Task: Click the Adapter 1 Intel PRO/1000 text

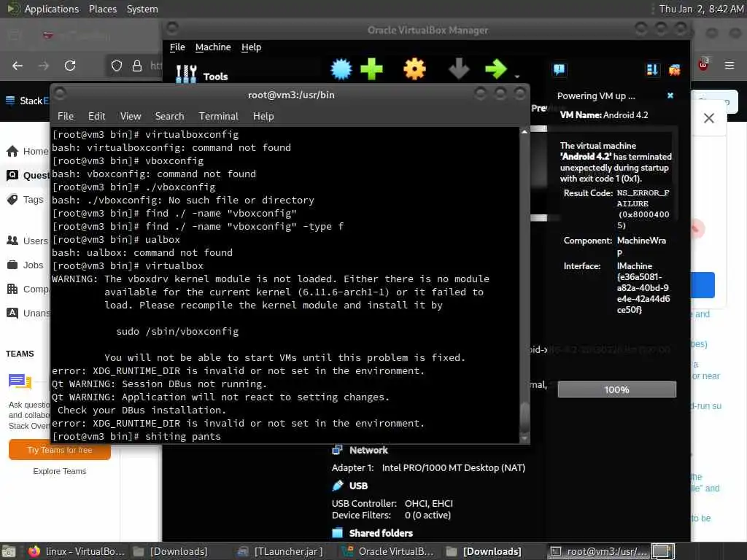Action: coord(429,467)
